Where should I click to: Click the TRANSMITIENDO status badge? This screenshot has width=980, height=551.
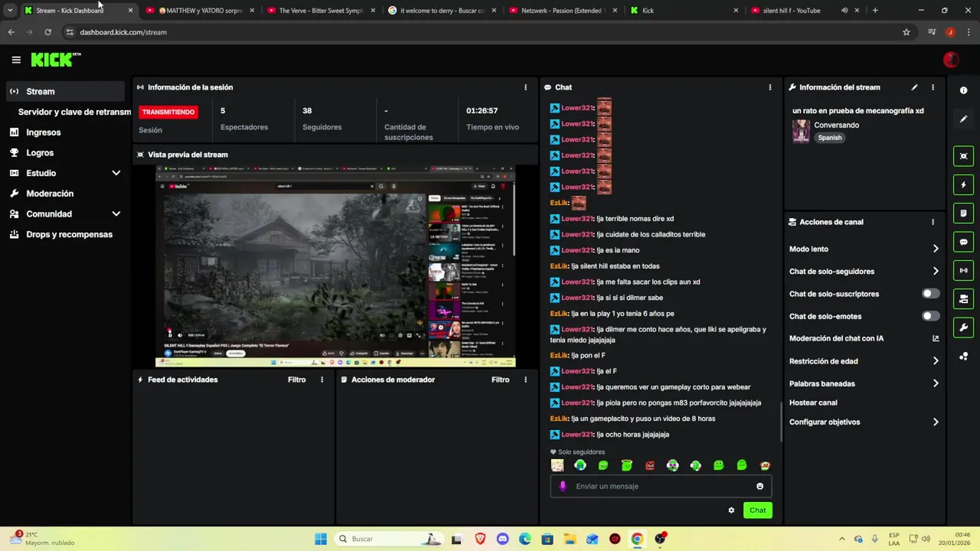tap(168, 112)
